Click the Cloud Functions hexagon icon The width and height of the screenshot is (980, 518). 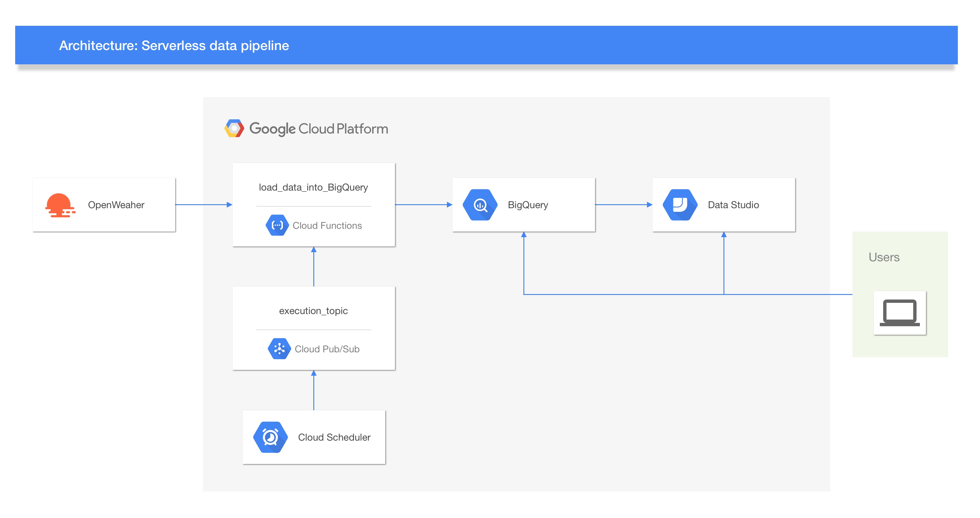coord(277,225)
